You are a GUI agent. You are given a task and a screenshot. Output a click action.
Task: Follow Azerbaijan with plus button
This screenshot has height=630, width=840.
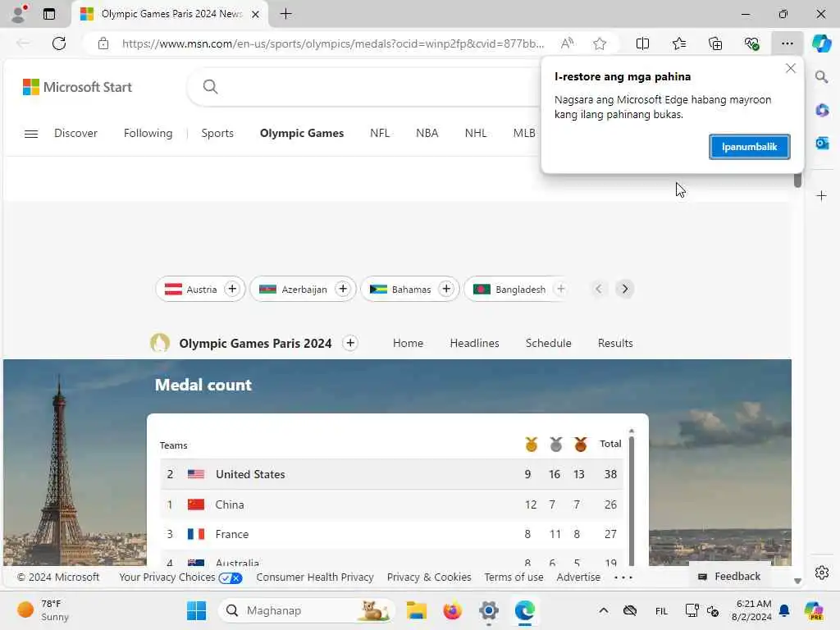tap(342, 289)
